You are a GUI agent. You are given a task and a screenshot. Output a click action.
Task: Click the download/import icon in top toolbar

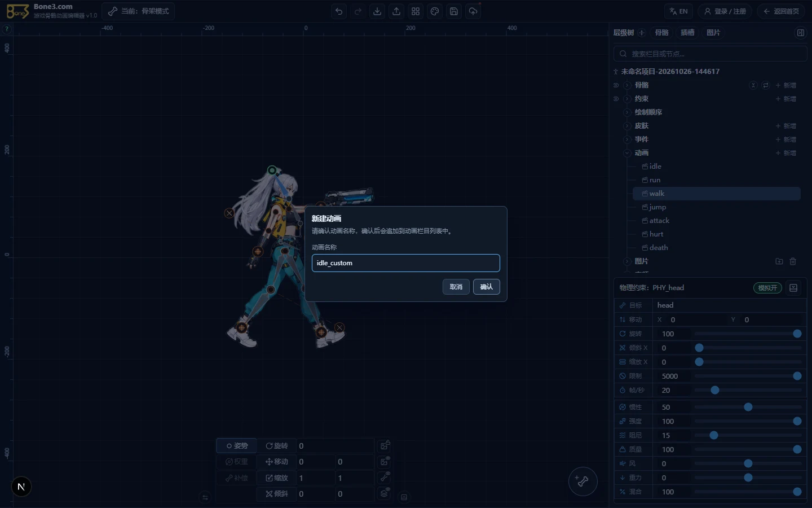coord(377,11)
